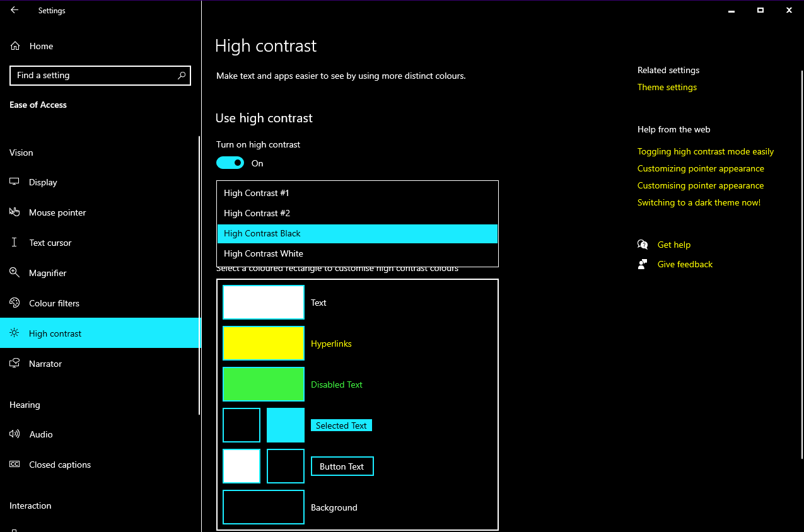Click the Give feedback link
The width and height of the screenshot is (804, 532).
pyautogui.click(x=685, y=264)
